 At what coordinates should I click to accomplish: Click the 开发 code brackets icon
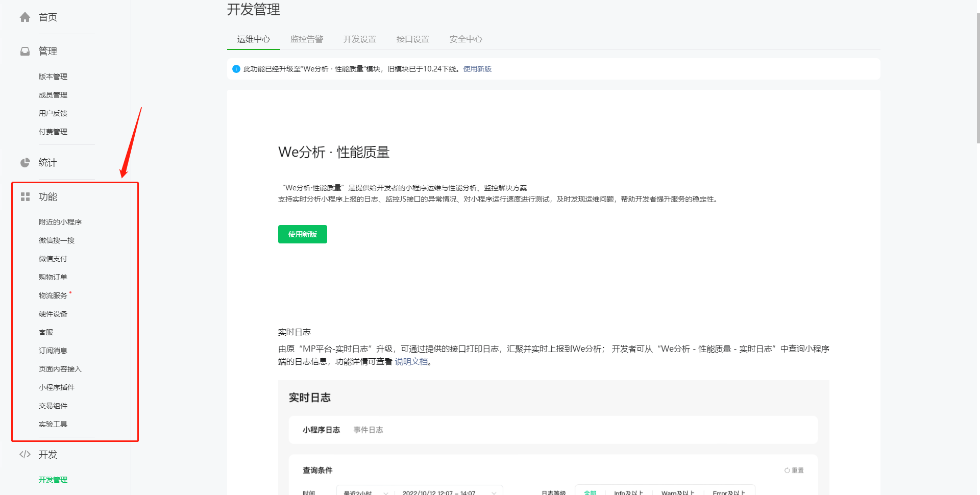coord(25,455)
